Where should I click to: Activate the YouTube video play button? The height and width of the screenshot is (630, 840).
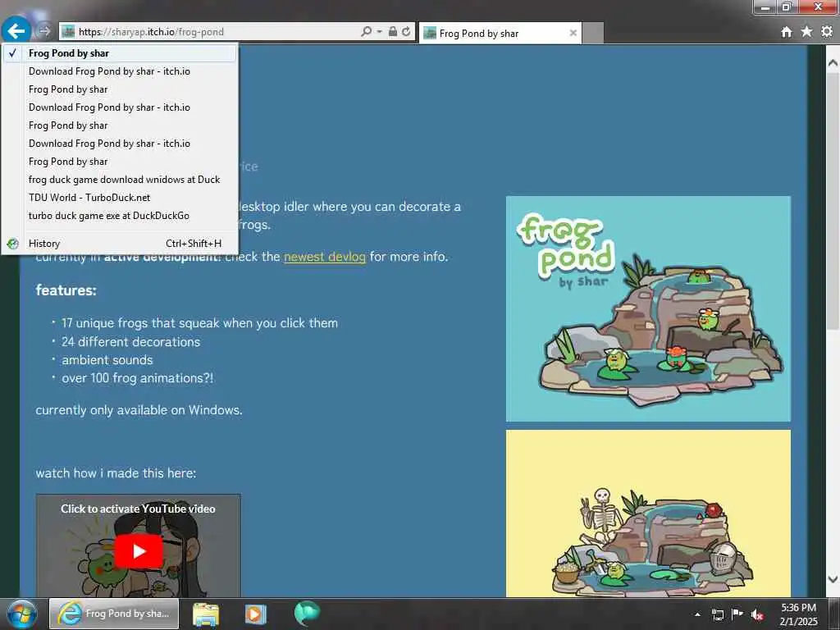pyautogui.click(x=138, y=550)
